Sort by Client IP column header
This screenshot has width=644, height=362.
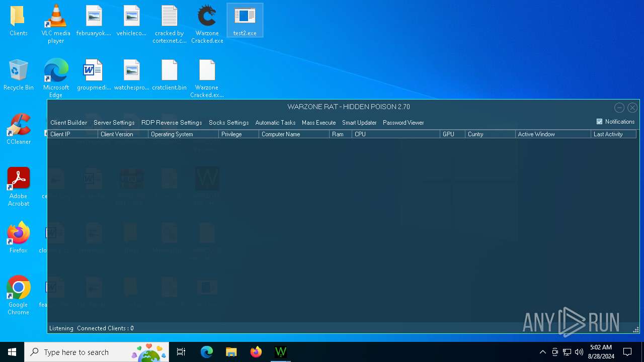coord(72,134)
